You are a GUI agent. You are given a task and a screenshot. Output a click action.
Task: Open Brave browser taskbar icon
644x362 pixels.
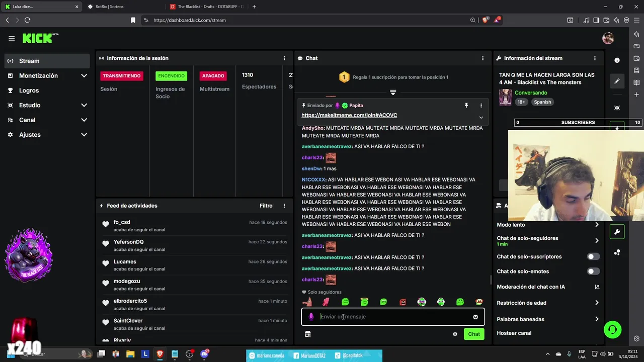coord(160,354)
